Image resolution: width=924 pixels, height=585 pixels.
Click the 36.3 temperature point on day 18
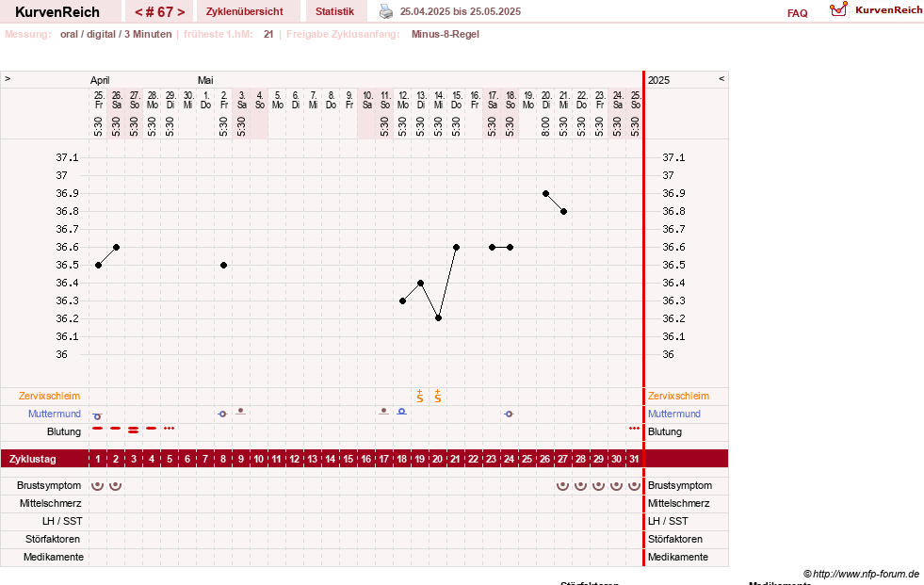tap(402, 301)
